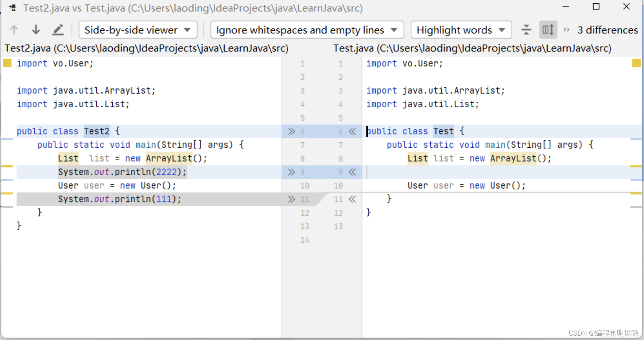
Task: Jump to source pencil icon
Action: 58,30
